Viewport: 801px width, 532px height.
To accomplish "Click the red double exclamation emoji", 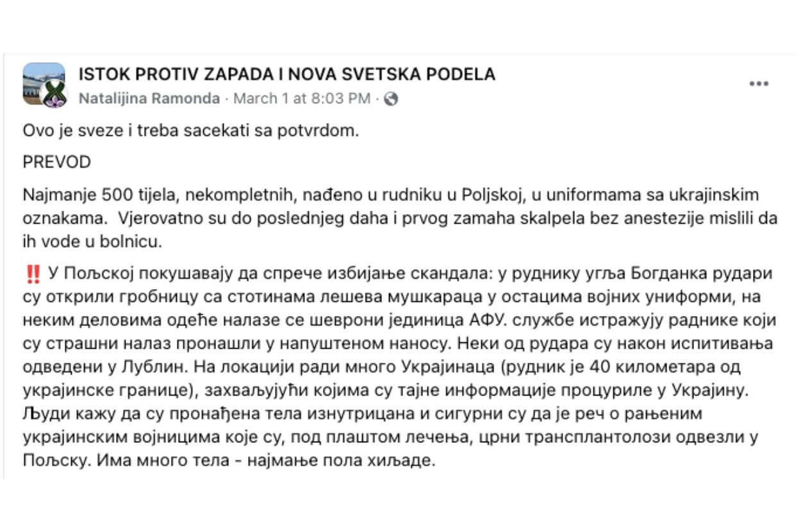I will tap(31, 274).
